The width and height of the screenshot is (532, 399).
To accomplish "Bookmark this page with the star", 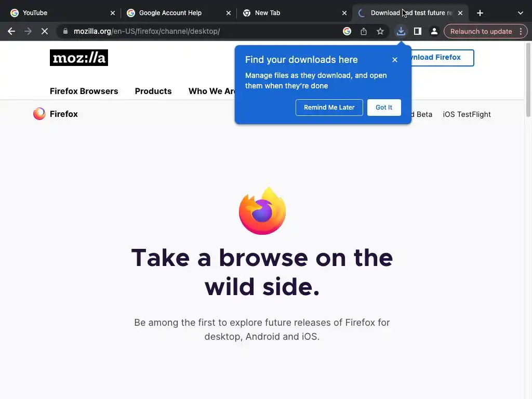I will pos(380,31).
